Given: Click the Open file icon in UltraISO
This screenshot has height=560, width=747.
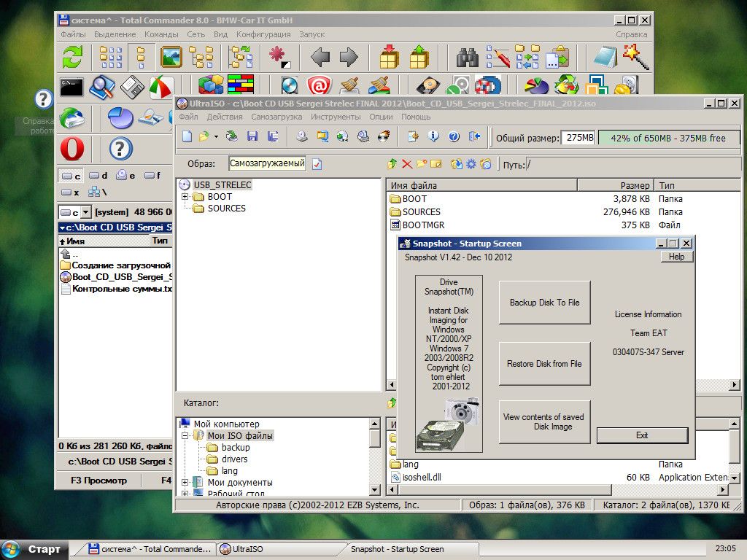Looking at the screenshot, I should [x=204, y=137].
